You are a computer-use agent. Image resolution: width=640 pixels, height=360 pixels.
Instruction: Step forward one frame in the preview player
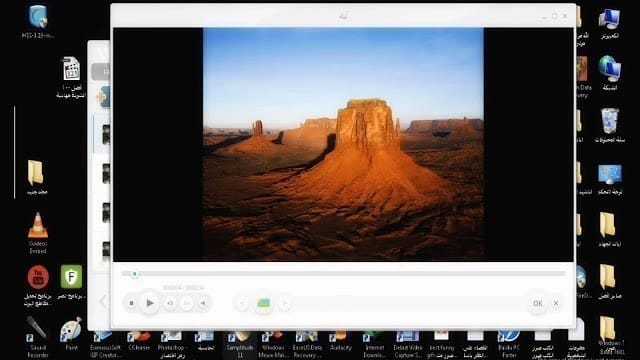(187, 303)
